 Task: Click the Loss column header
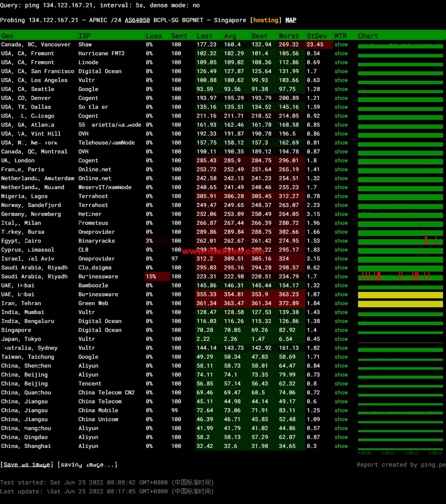tap(154, 36)
